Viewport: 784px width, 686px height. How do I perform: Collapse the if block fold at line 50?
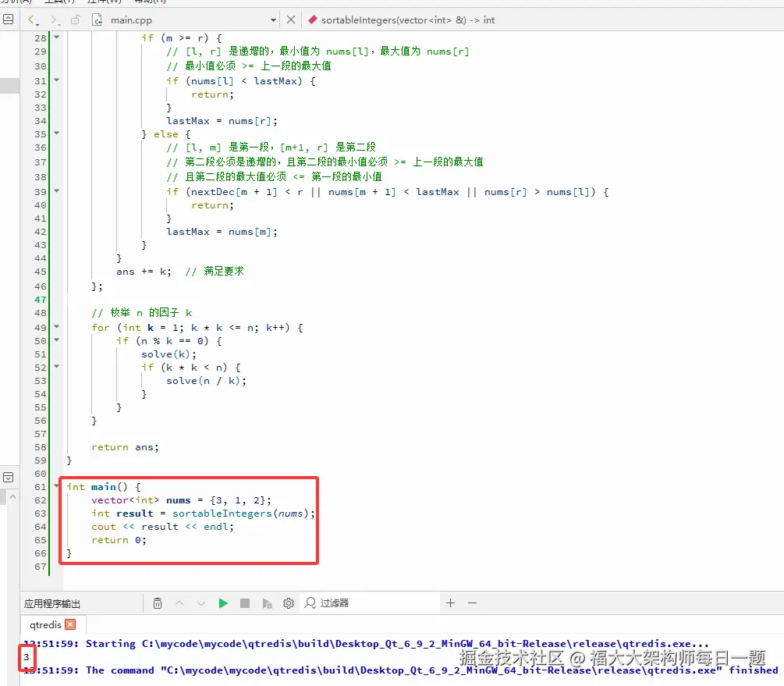pyautogui.click(x=56, y=340)
